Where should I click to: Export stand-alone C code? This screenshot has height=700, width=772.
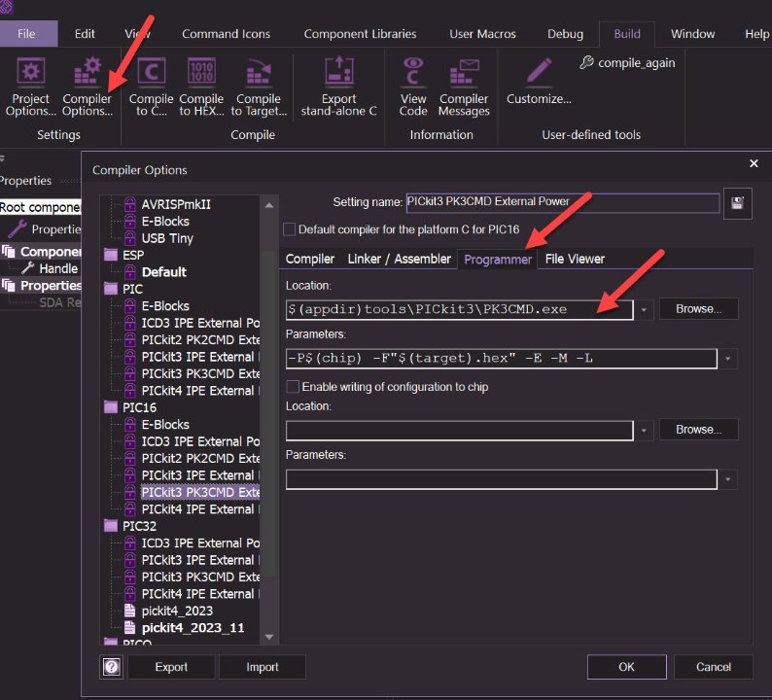click(338, 87)
